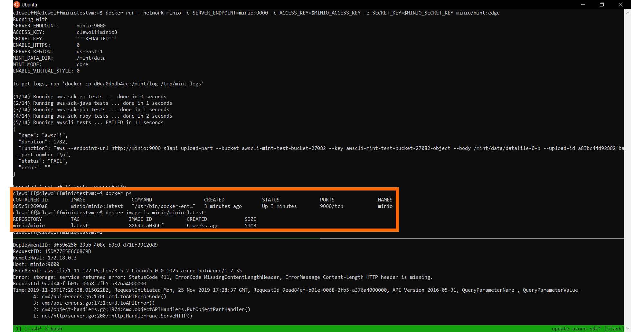Click the aws-sdk-ruby tests result line
The image size is (644, 332).
coord(92,116)
